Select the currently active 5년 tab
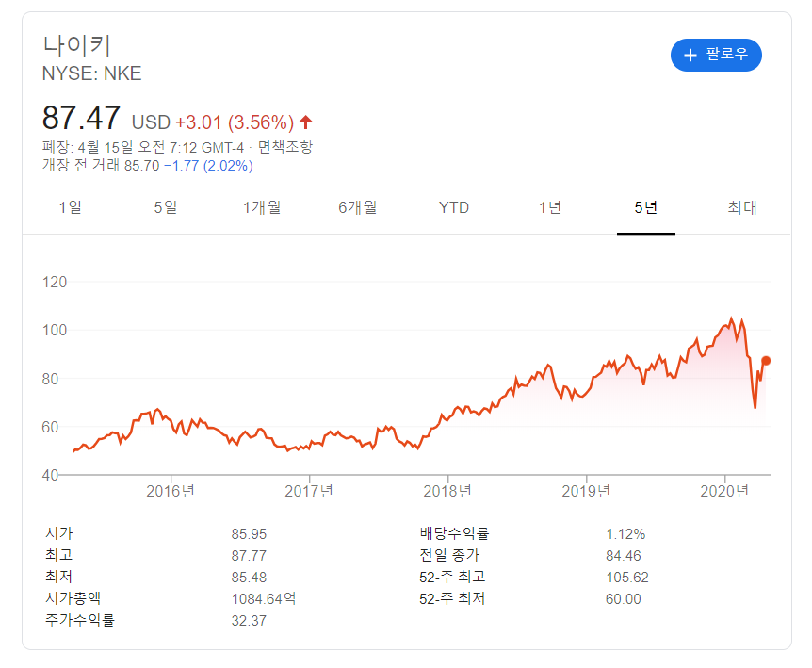Image resolution: width=812 pixels, height=668 pixels. pyautogui.click(x=645, y=208)
